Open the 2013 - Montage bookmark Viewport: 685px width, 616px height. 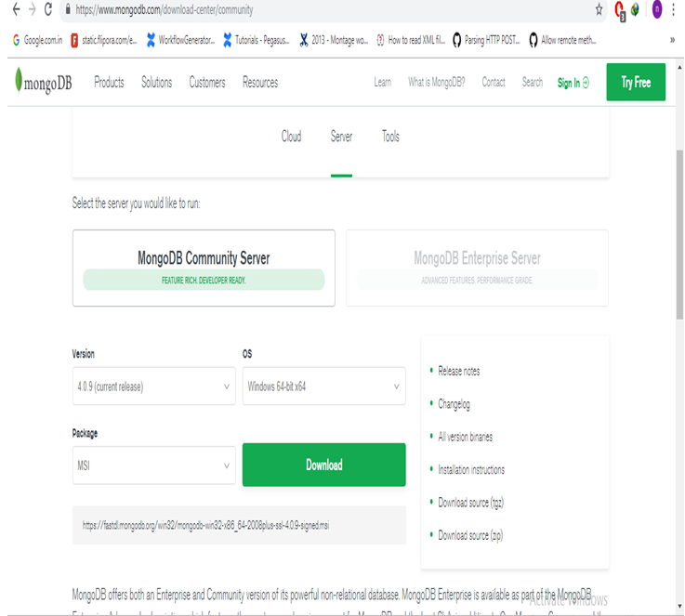click(x=334, y=40)
